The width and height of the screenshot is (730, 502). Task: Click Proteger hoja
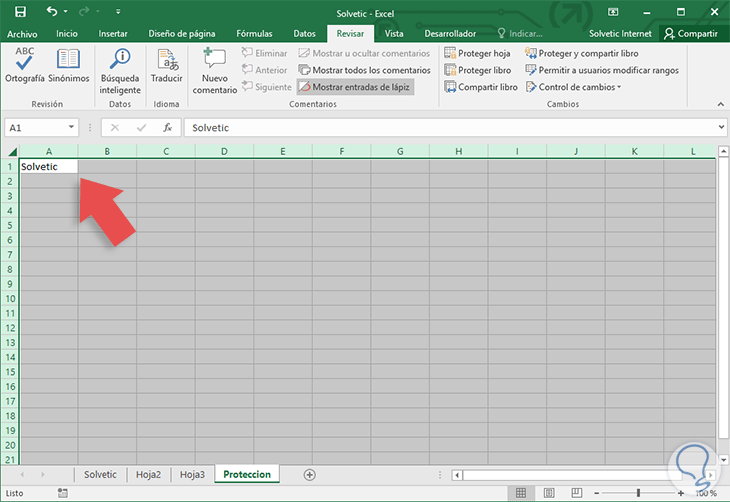click(x=477, y=53)
